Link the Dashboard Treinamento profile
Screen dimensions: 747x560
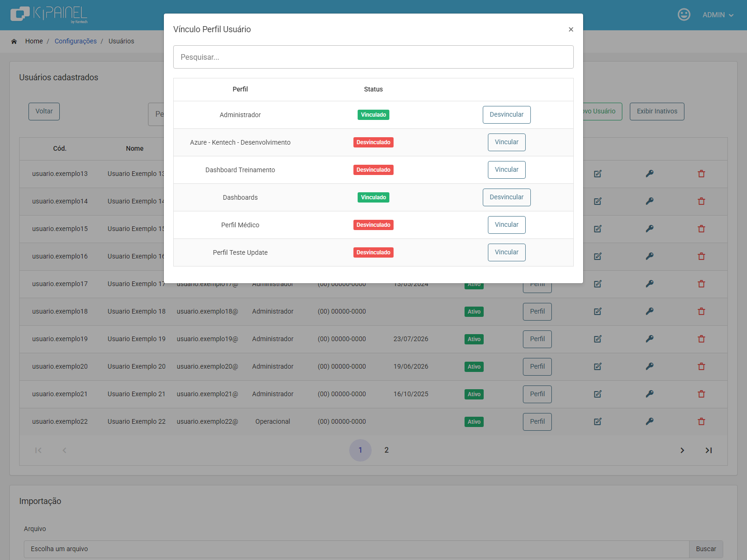pos(507,170)
